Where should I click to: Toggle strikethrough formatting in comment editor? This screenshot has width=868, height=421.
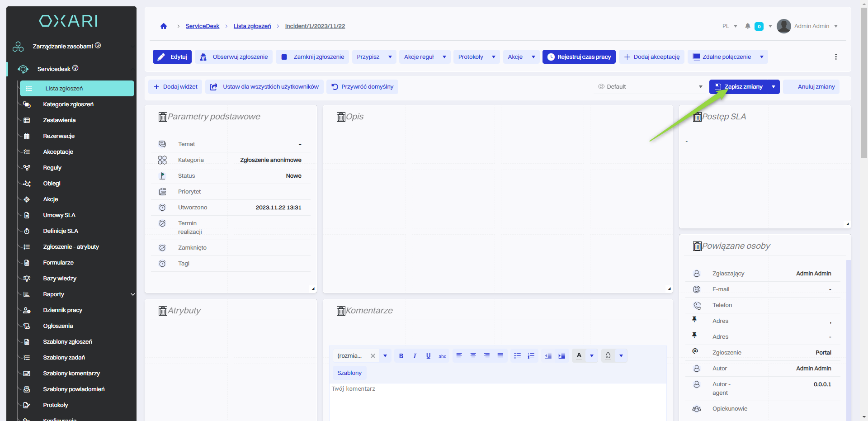coord(442,356)
